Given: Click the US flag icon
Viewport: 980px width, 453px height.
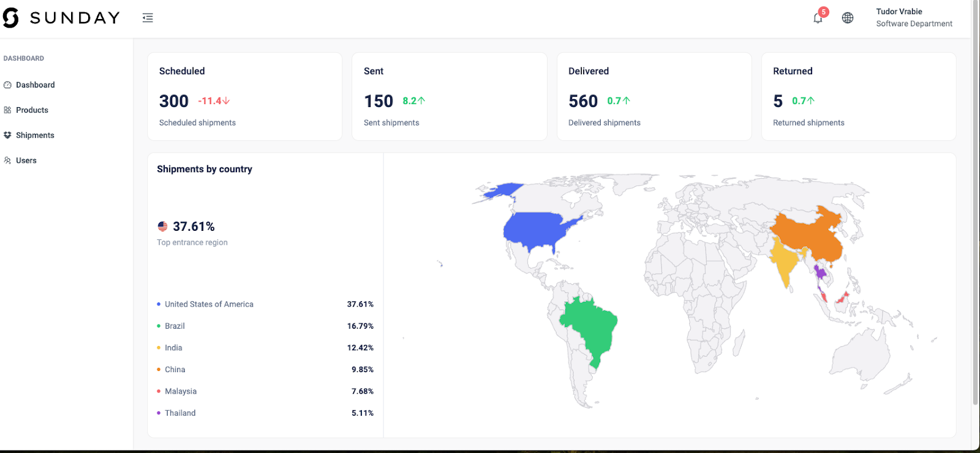Looking at the screenshot, I should point(162,226).
